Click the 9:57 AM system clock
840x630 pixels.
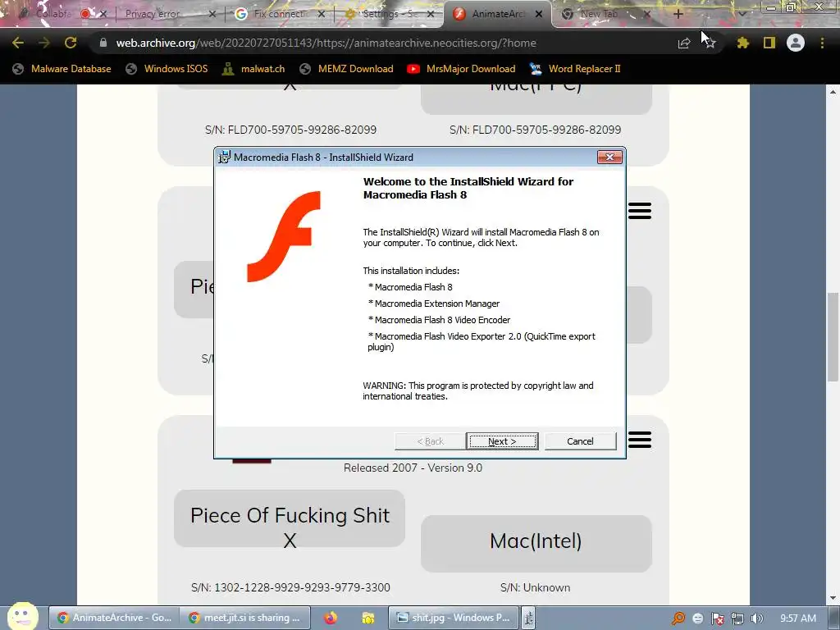pos(797,619)
